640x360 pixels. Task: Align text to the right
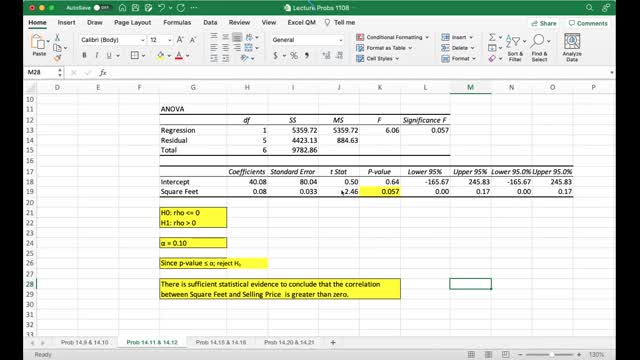click(237, 48)
